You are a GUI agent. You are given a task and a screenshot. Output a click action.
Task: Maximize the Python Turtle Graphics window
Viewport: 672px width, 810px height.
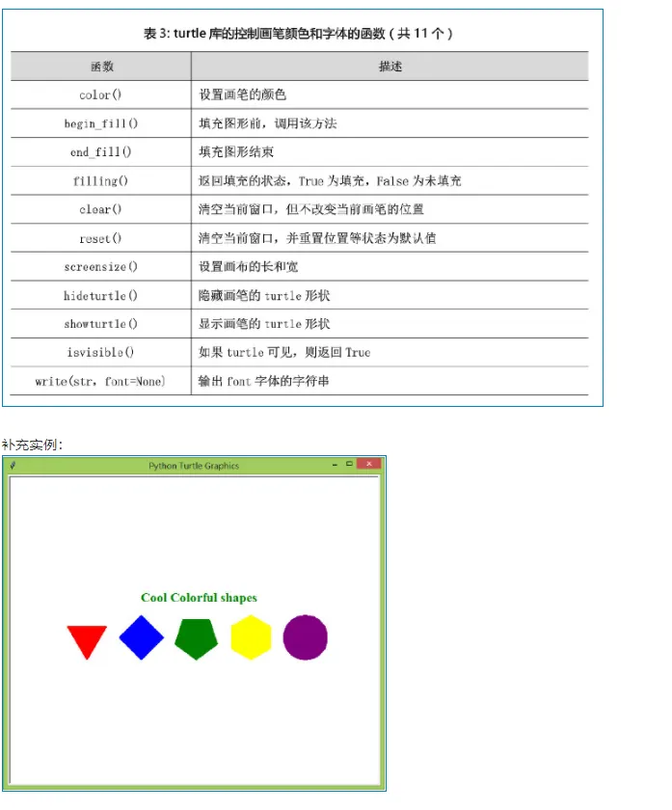coord(349,464)
